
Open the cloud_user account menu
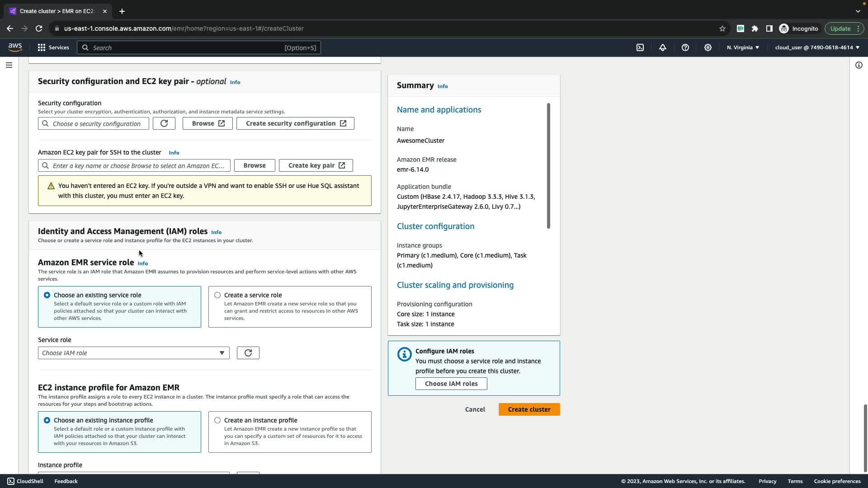[x=817, y=47]
